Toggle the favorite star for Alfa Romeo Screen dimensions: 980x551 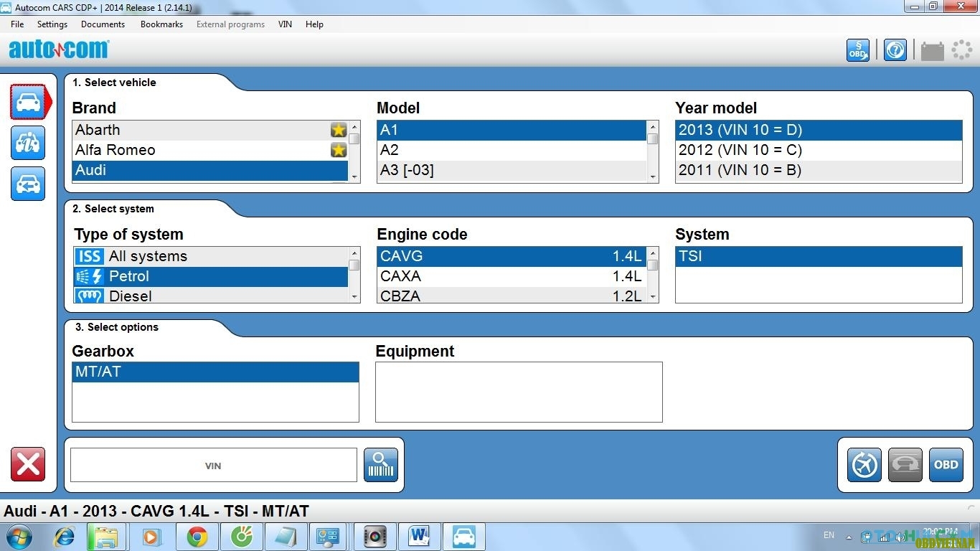tap(339, 150)
